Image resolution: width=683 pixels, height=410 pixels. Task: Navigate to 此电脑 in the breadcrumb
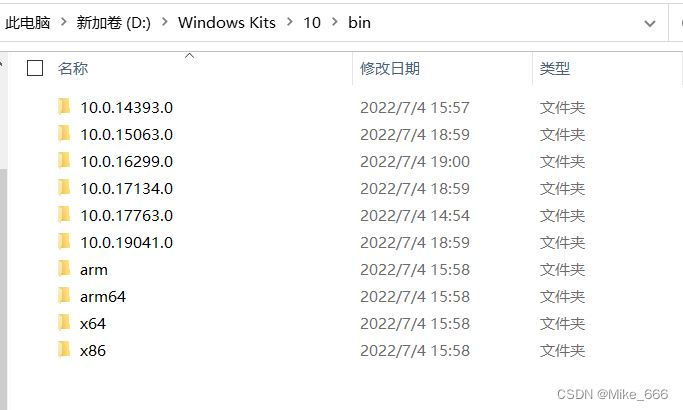coord(28,23)
